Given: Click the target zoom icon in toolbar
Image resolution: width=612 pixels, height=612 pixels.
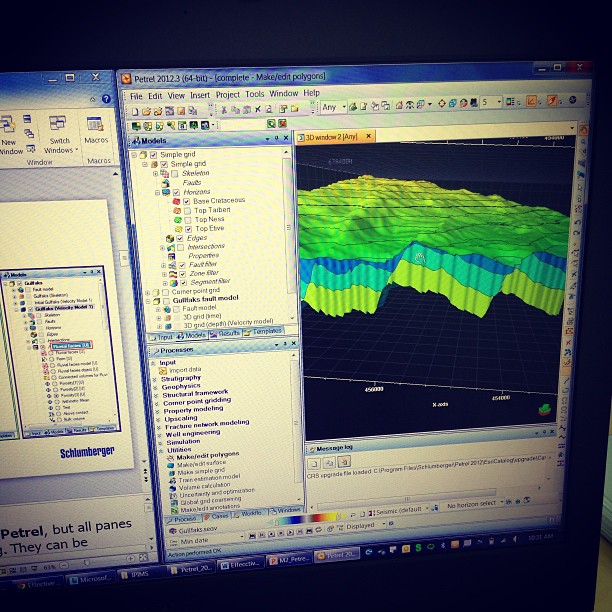Looking at the screenshot, I should click(x=442, y=103).
